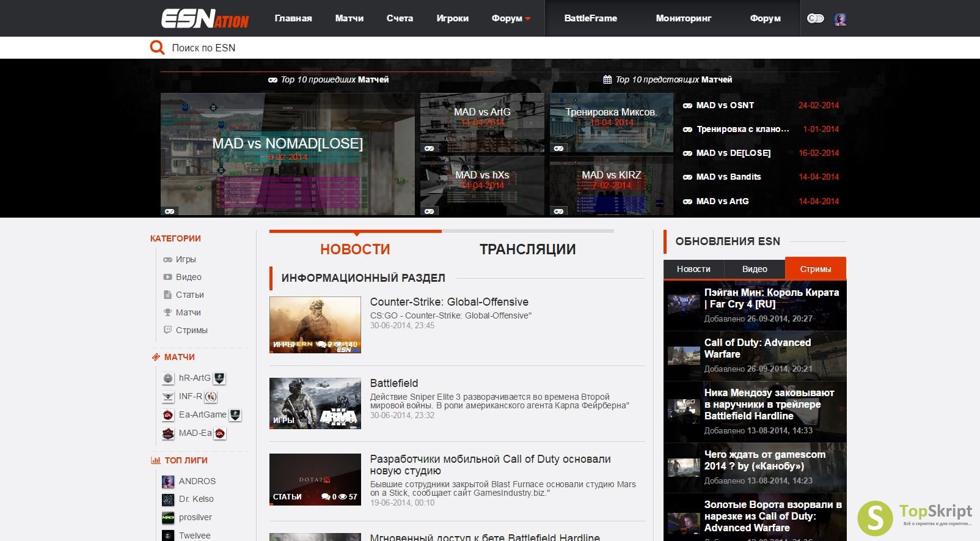
Task: Open the user avatar icon in header
Action: pyautogui.click(x=841, y=19)
